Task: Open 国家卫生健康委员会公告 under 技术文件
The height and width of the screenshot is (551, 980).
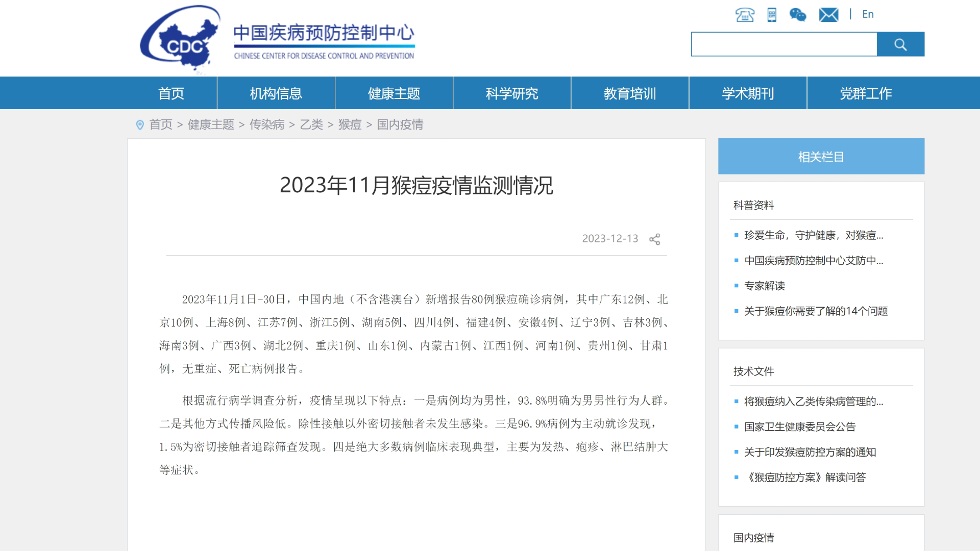Action: 800,427
